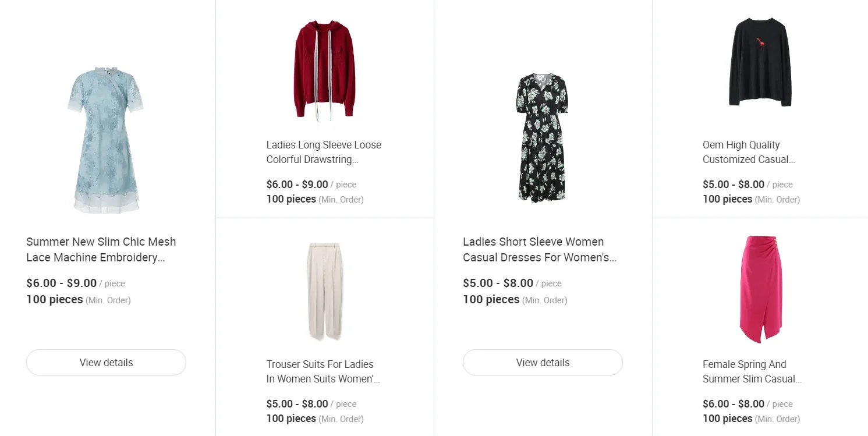Image resolution: width=868 pixels, height=436 pixels.
Task: Select the lace dress's $6.00 - $9.00 price
Action: point(61,283)
